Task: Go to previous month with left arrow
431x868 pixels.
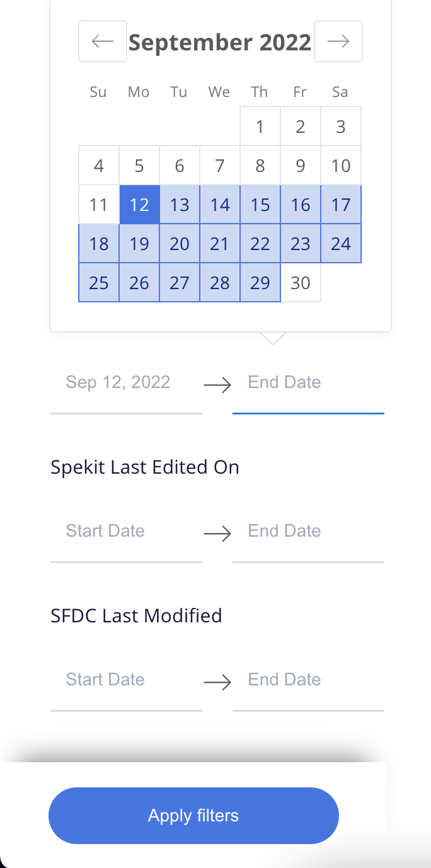Action: click(103, 42)
